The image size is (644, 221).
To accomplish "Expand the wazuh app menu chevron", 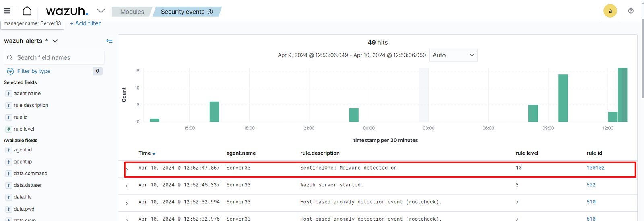I will tap(101, 11).
